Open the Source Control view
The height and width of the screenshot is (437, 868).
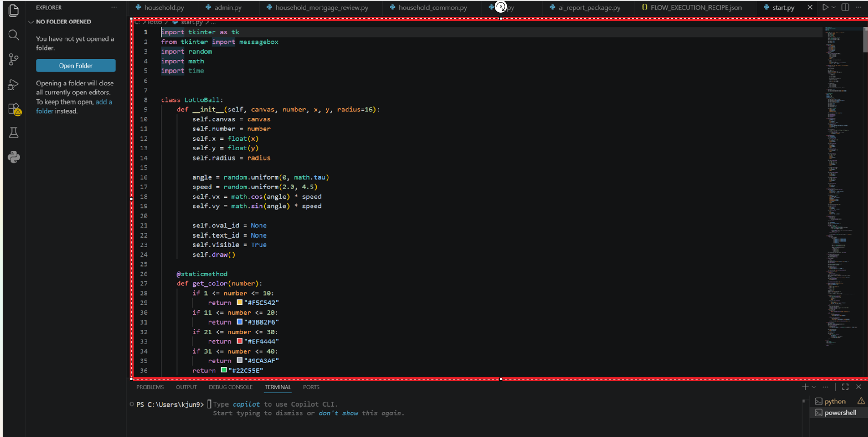point(14,59)
